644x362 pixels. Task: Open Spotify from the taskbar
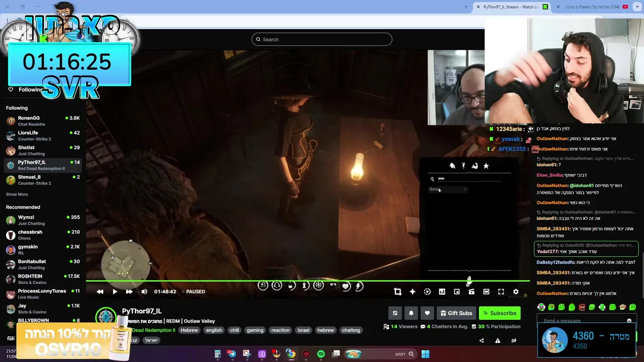coord(321,354)
